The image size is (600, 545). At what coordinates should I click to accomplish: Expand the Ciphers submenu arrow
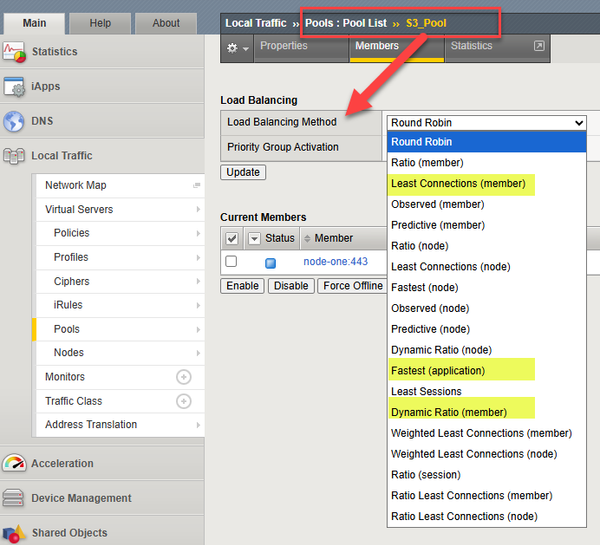coord(198,281)
